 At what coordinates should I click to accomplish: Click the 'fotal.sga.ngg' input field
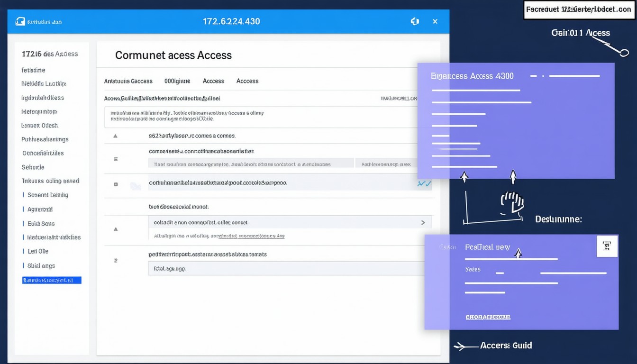(x=284, y=268)
